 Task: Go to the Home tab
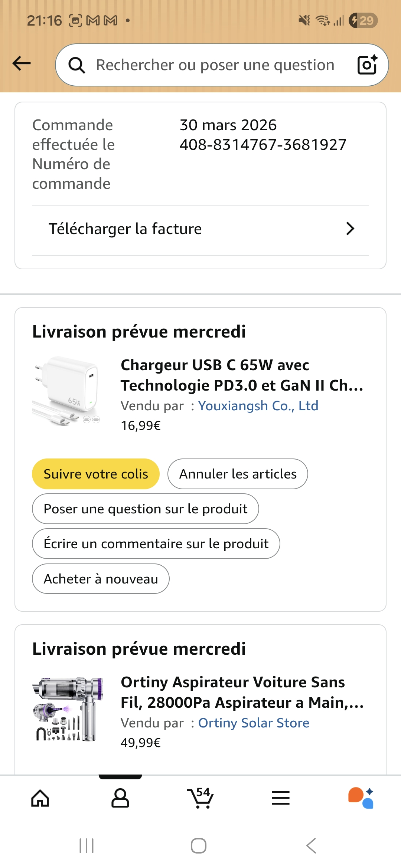(40, 798)
